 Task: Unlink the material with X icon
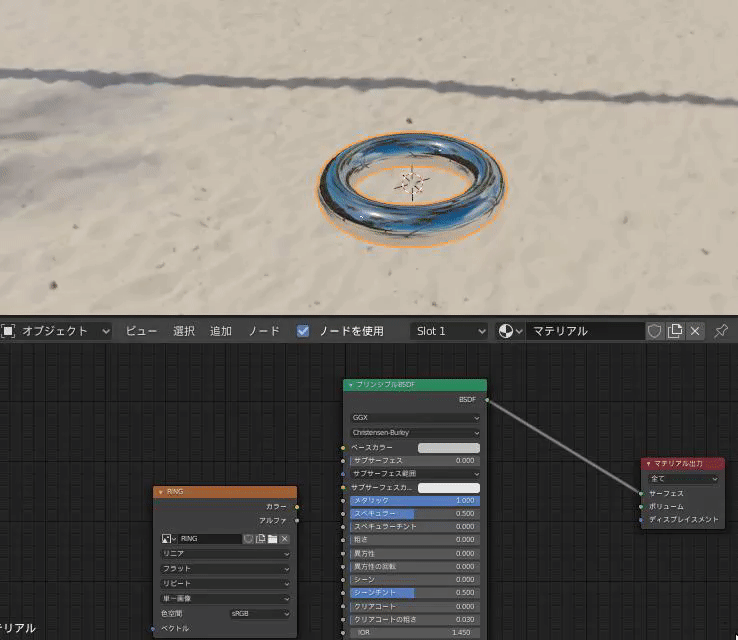(x=695, y=331)
